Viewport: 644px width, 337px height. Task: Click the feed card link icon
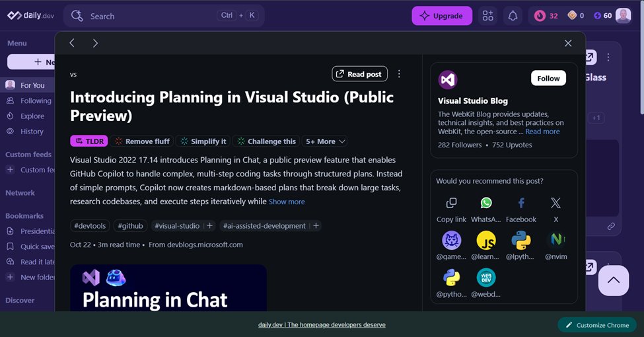tap(611, 226)
